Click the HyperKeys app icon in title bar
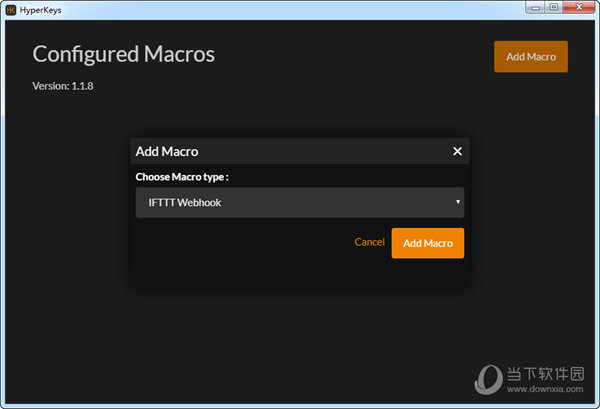The image size is (600, 409). (x=11, y=10)
